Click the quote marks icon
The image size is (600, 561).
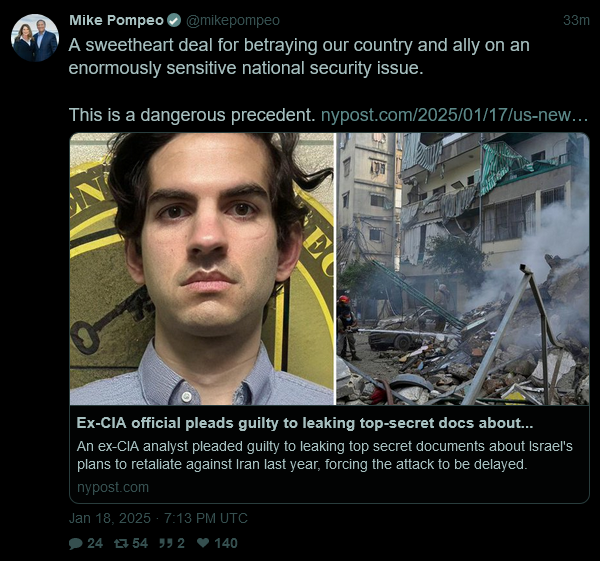166,543
